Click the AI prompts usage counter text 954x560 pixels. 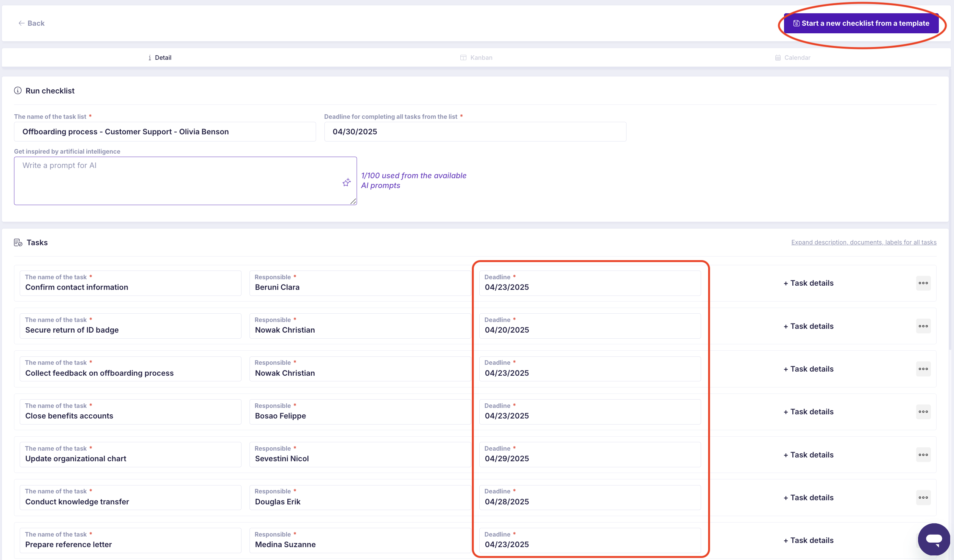(413, 180)
